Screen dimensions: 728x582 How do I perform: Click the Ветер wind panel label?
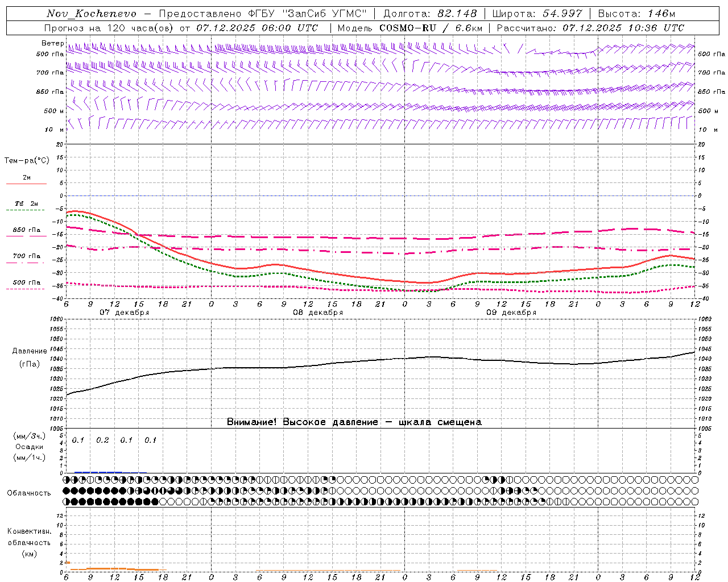click(52, 43)
